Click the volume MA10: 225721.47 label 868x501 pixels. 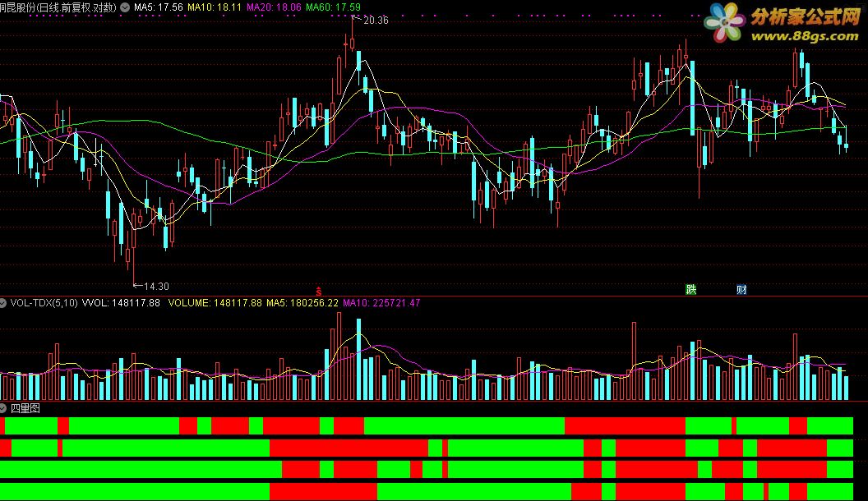point(381,303)
